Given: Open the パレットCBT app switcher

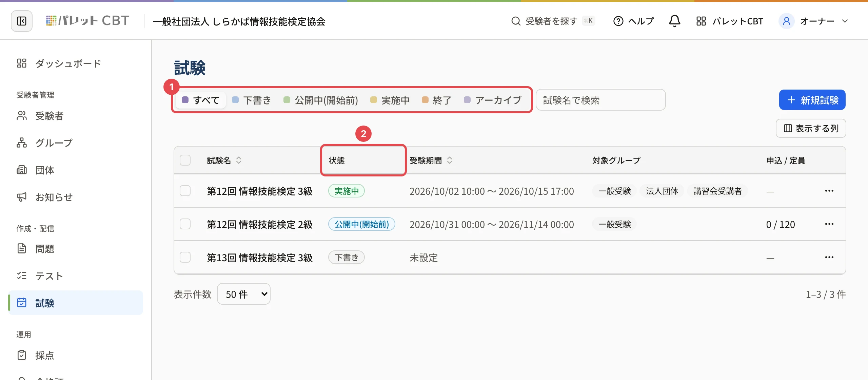Looking at the screenshot, I should [729, 21].
